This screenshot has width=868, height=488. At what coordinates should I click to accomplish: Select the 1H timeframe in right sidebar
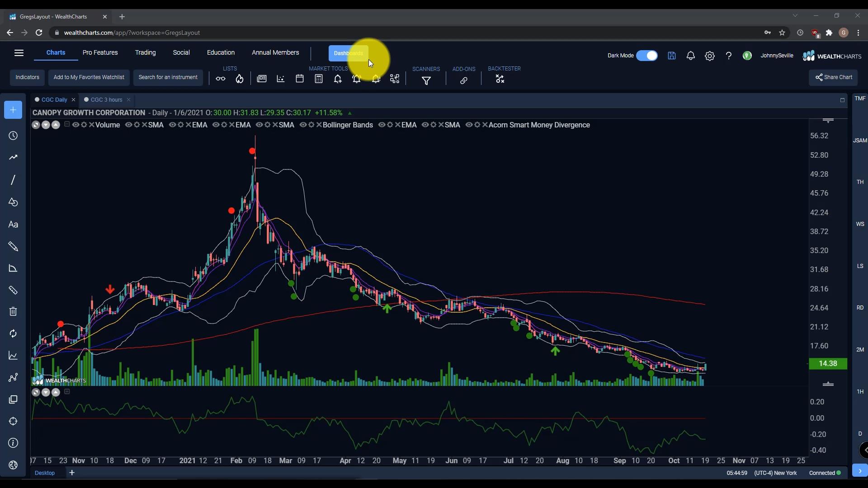pyautogui.click(x=860, y=391)
